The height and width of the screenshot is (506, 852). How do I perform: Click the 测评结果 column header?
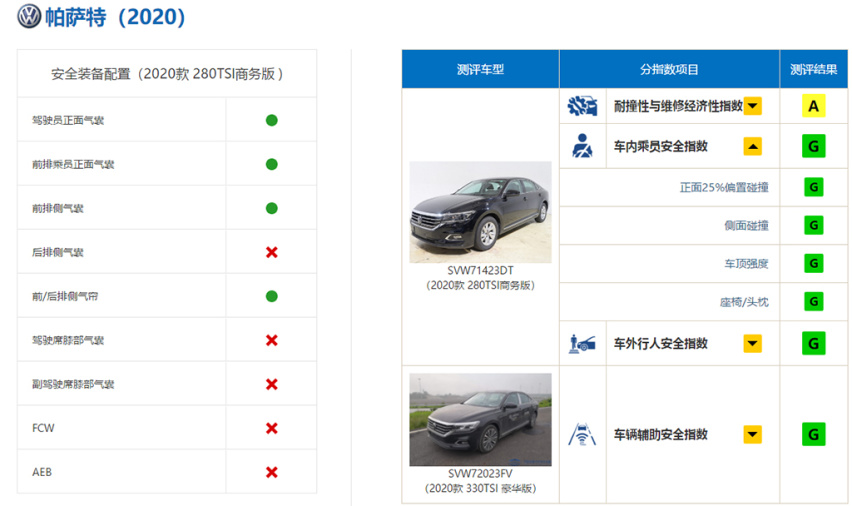[813, 69]
